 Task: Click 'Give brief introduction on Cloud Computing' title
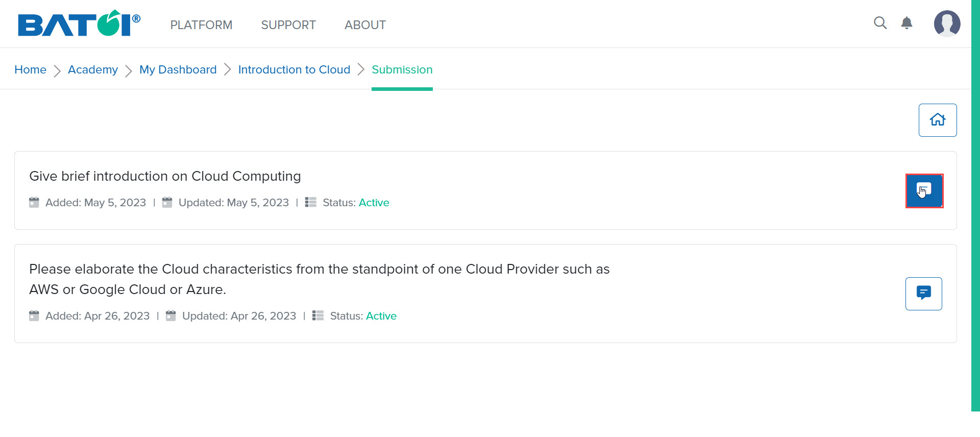(x=165, y=176)
